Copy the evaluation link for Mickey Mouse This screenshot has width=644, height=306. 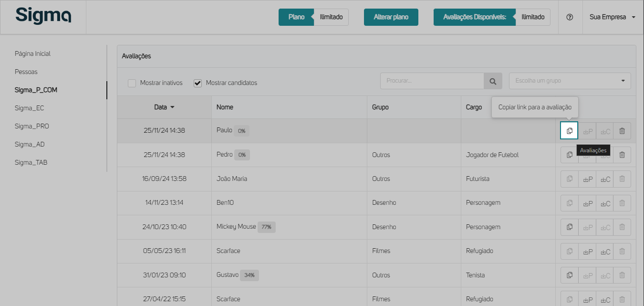coord(569,227)
